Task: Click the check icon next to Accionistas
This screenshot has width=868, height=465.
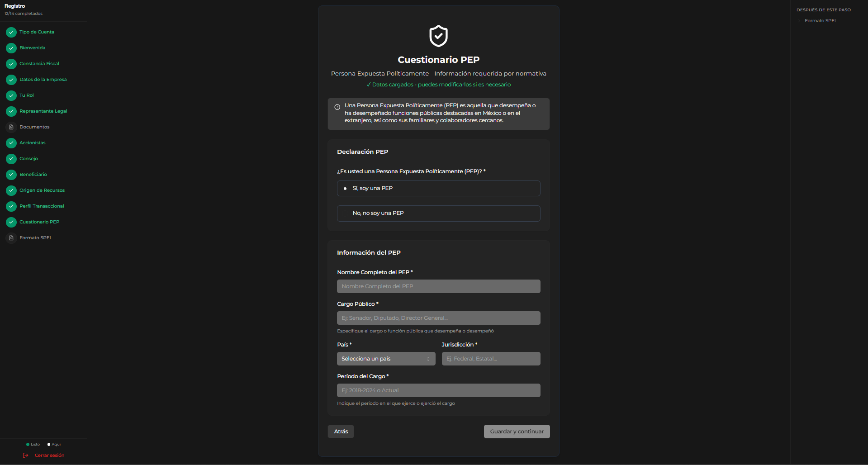Action: 11,143
